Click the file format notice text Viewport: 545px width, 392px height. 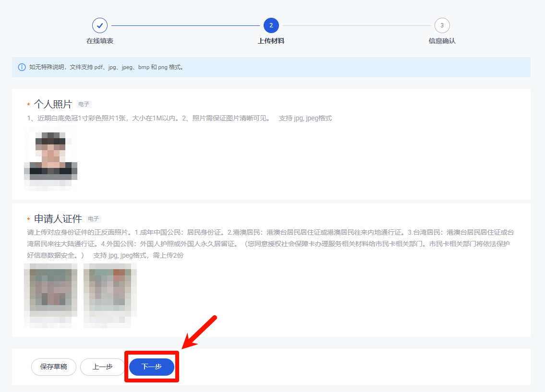click(x=106, y=67)
